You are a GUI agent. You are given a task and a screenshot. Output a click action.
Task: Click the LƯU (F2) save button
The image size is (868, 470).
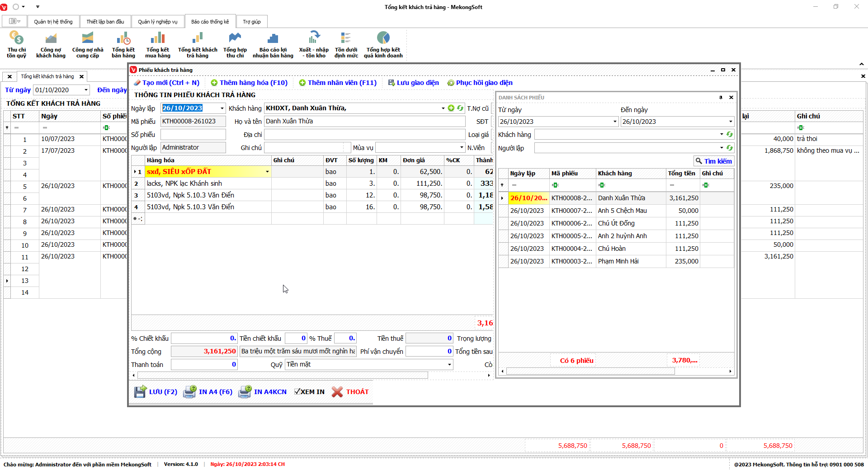coord(156,392)
